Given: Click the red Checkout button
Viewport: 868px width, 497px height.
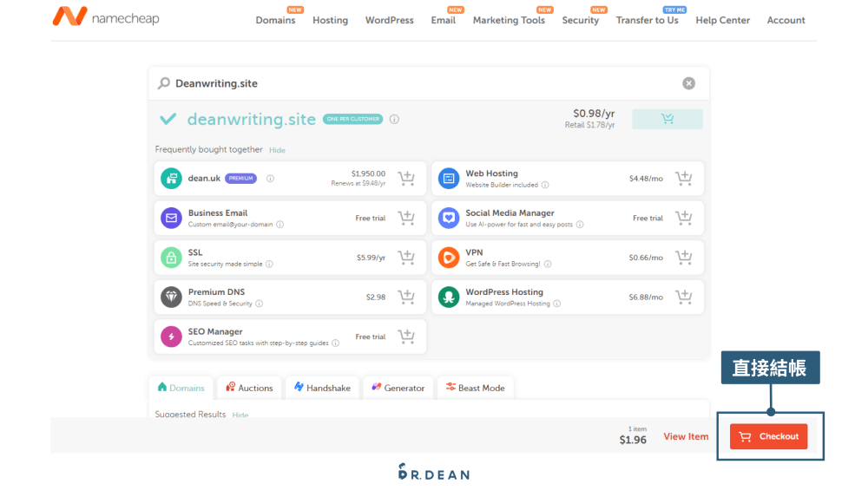Looking at the screenshot, I should pyautogui.click(x=768, y=436).
